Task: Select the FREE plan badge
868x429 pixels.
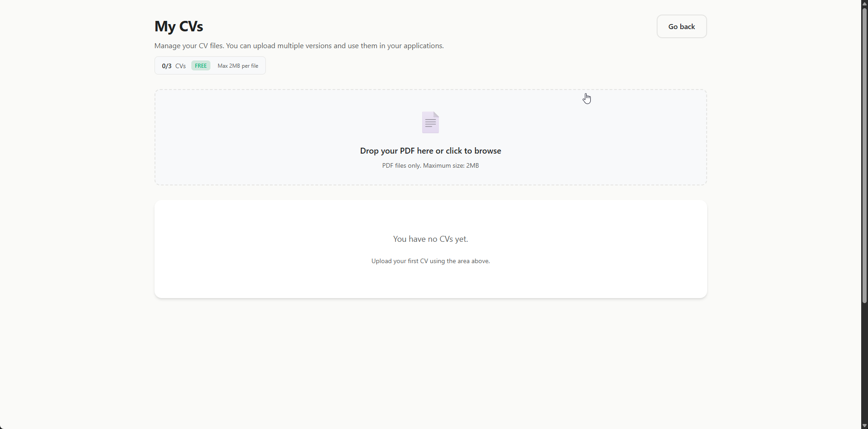Action: pyautogui.click(x=200, y=65)
